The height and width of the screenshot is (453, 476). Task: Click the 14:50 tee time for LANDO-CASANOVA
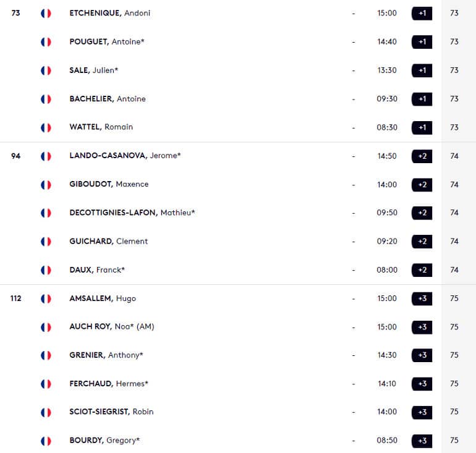[x=387, y=156]
